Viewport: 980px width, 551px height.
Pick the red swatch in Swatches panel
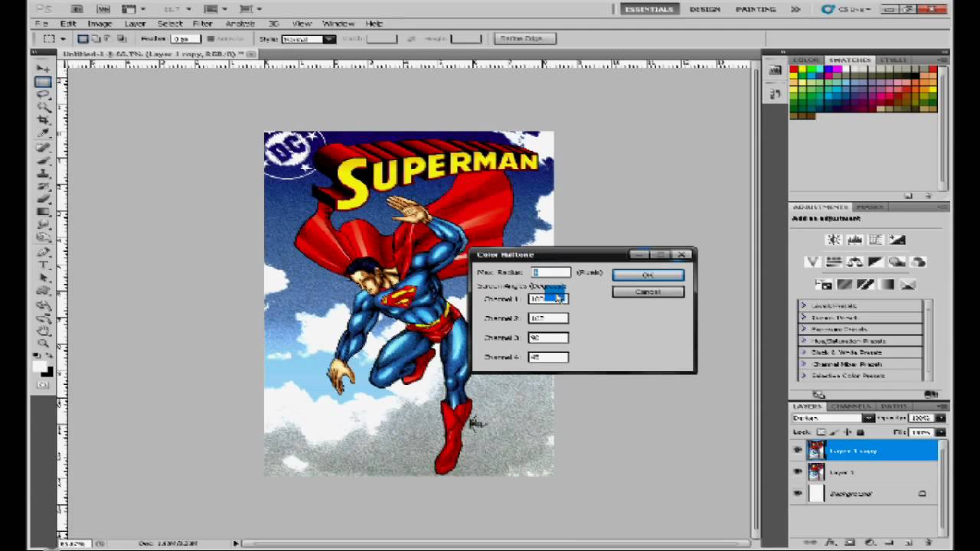click(x=795, y=70)
